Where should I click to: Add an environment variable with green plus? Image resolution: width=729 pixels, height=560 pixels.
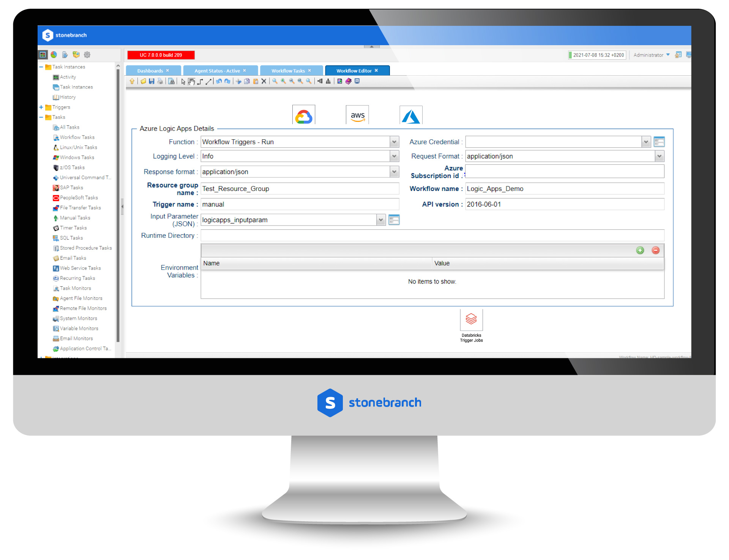click(640, 250)
